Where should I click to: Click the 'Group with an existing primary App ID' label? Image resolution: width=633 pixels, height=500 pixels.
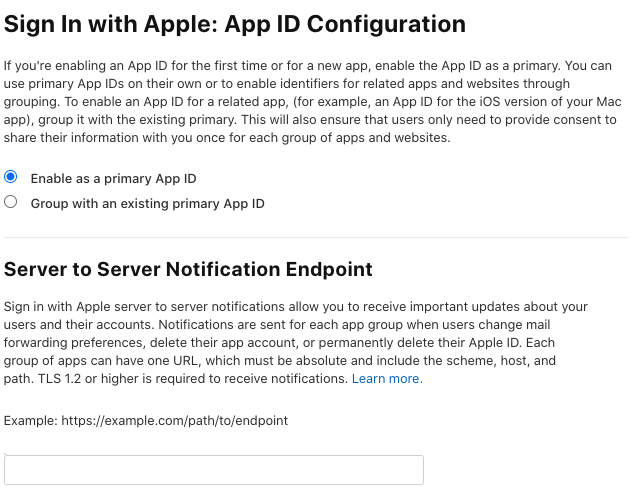(147, 203)
